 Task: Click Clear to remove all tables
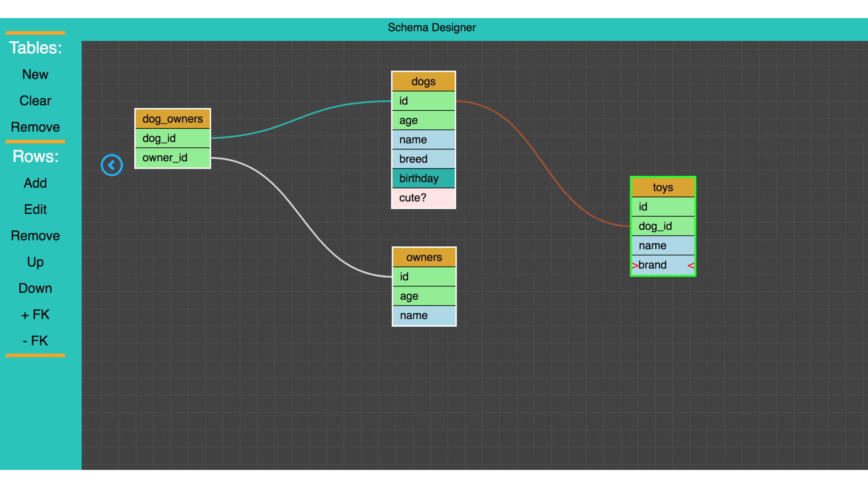coord(35,100)
